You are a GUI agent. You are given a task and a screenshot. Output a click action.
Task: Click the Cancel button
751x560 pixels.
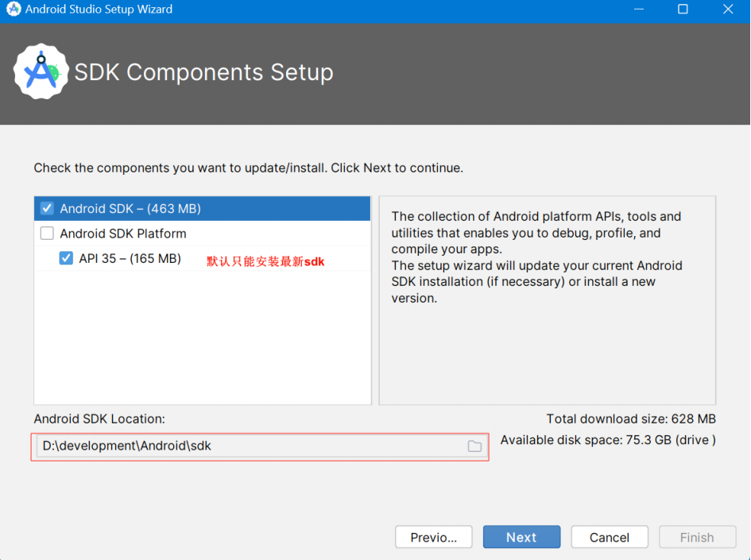tap(610, 537)
